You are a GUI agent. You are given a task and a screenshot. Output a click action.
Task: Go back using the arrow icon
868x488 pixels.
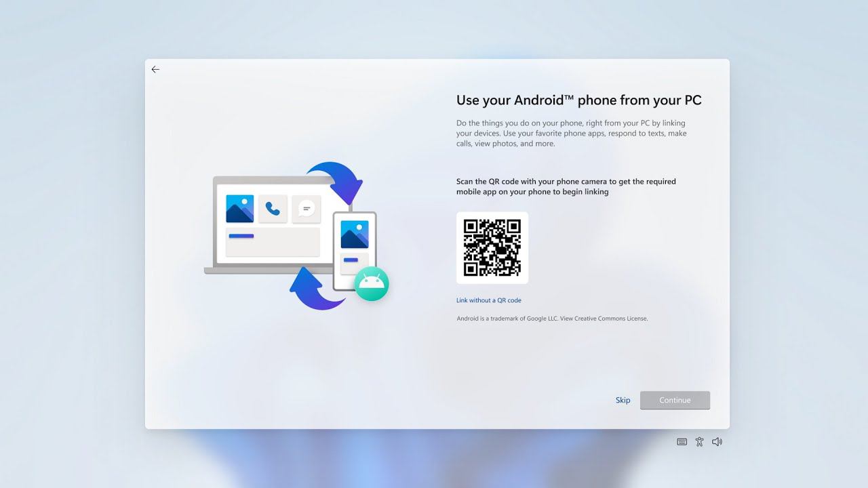coord(155,69)
